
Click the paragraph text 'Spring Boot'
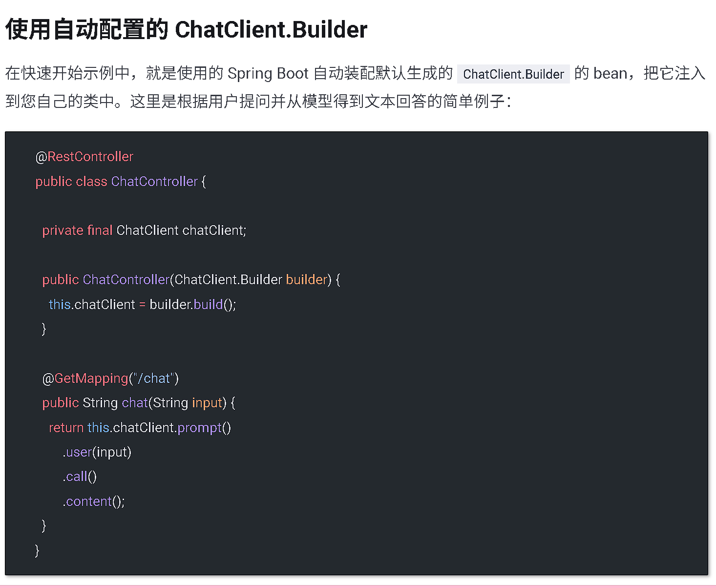coord(268,73)
